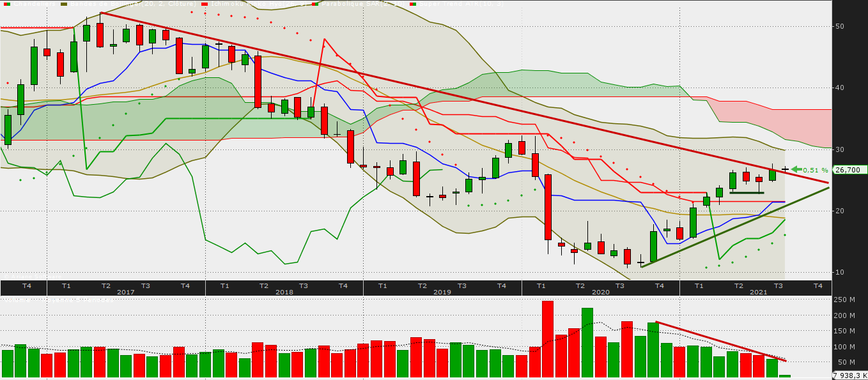
Task: Click the 2017 year label on the time axis
Action: click(125, 292)
